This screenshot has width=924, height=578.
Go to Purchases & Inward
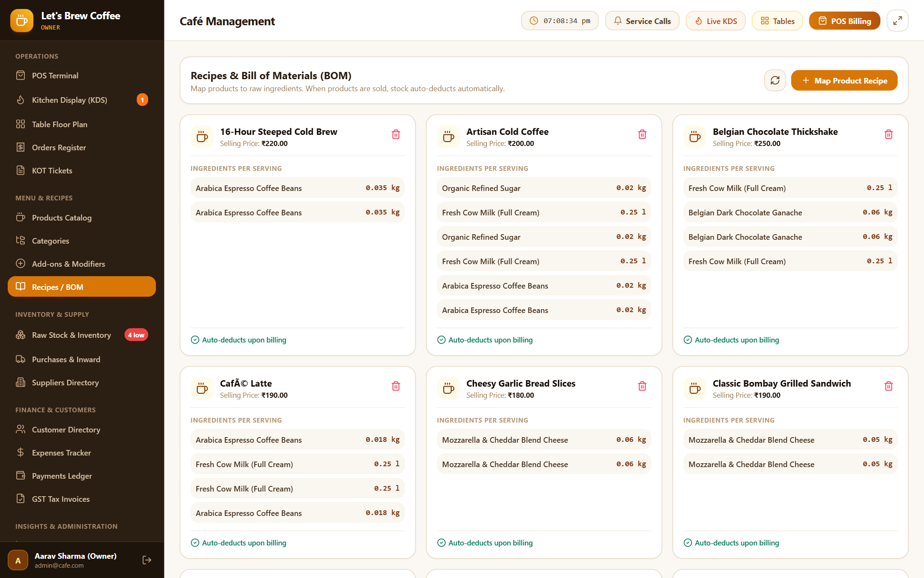(82, 359)
